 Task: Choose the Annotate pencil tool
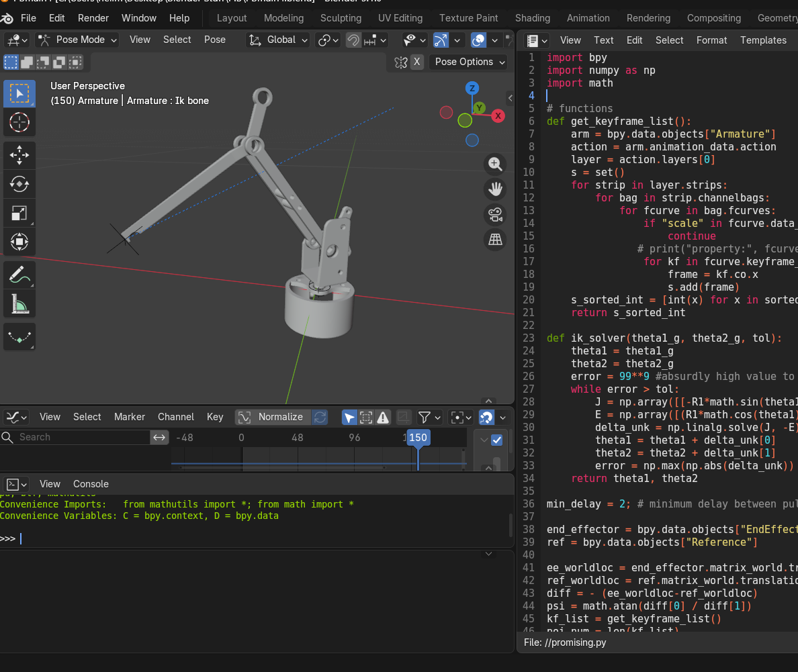[x=19, y=275]
